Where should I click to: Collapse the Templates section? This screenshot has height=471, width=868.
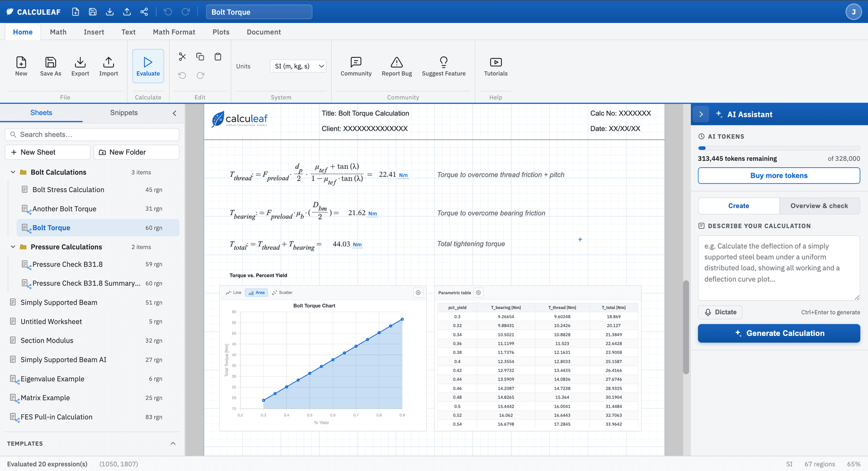(x=173, y=443)
